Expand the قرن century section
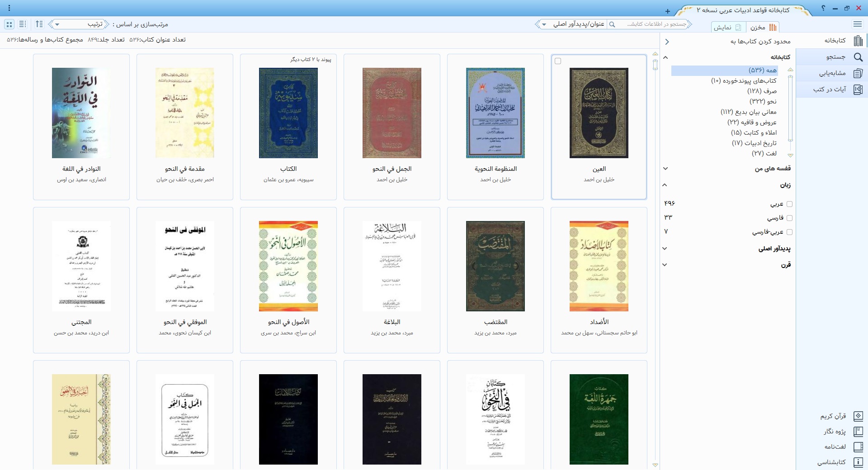Screen dimensions: 868x470 pos(665,265)
